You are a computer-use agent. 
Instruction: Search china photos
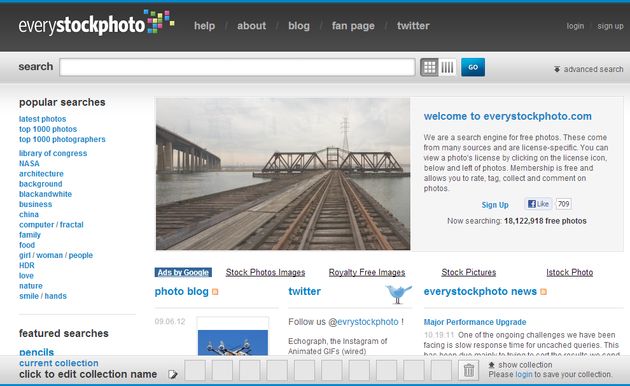tap(29, 214)
